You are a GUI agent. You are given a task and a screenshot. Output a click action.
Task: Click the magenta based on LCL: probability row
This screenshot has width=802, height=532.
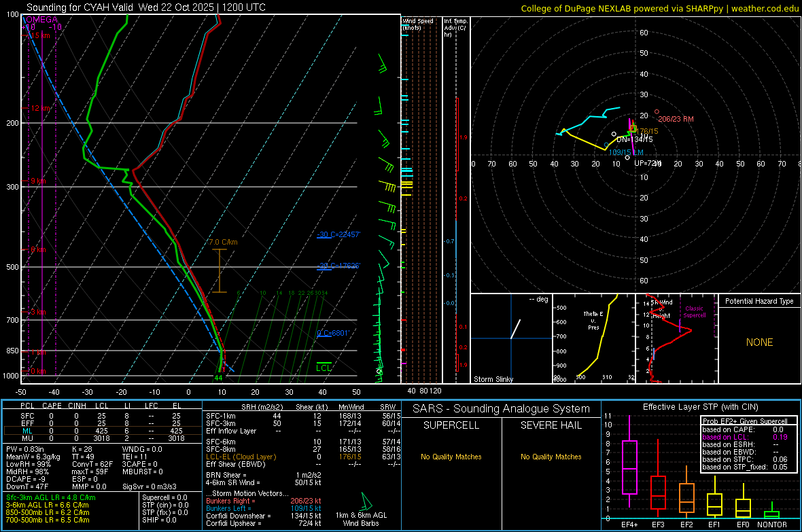pyautogui.click(x=745, y=437)
